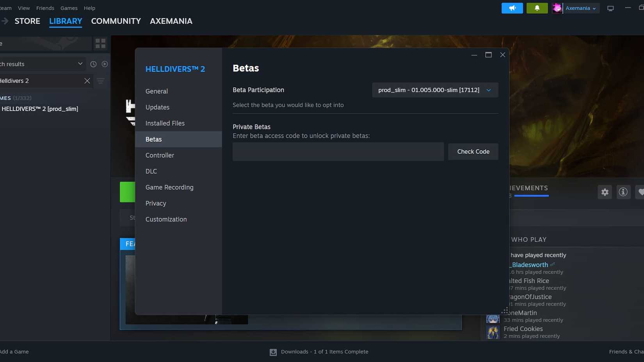Image resolution: width=644 pixels, height=362 pixels.
Task: Open game settings via the gear icon
Action: (x=605, y=192)
